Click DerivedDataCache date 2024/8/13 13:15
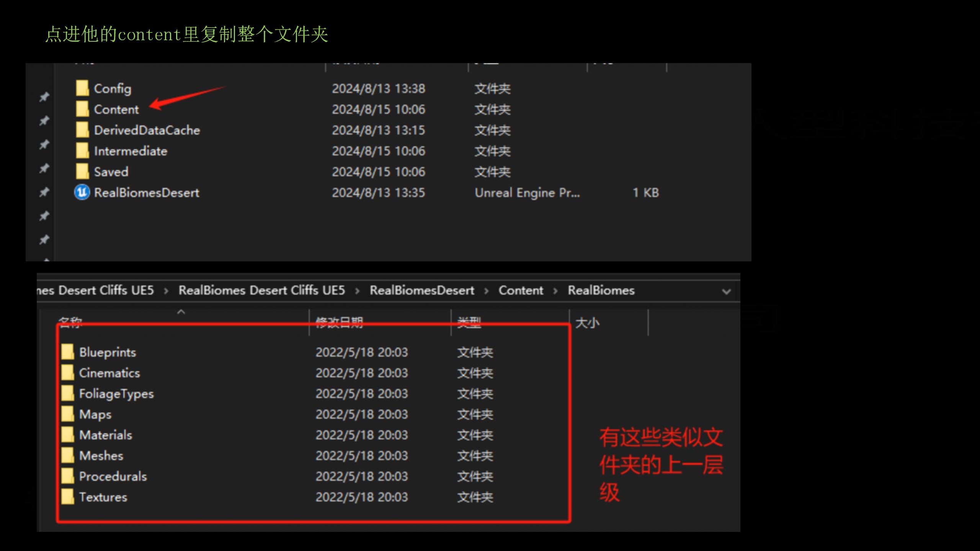 point(378,130)
